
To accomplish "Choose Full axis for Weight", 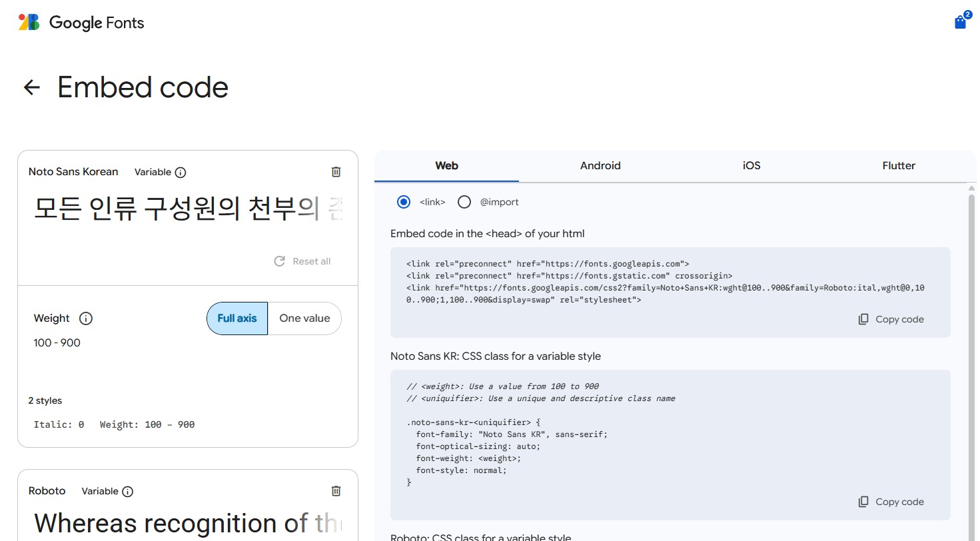I will point(237,318).
